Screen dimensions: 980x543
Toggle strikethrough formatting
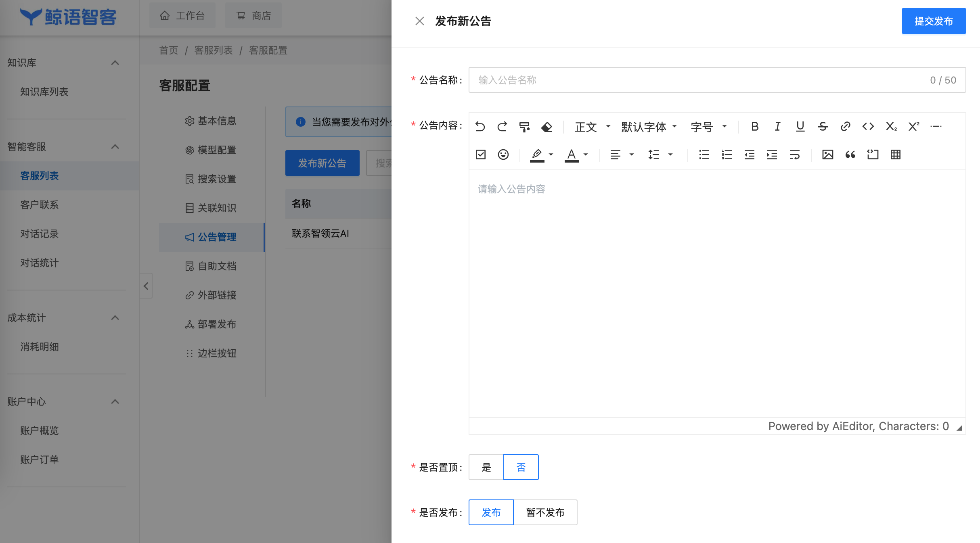point(823,127)
